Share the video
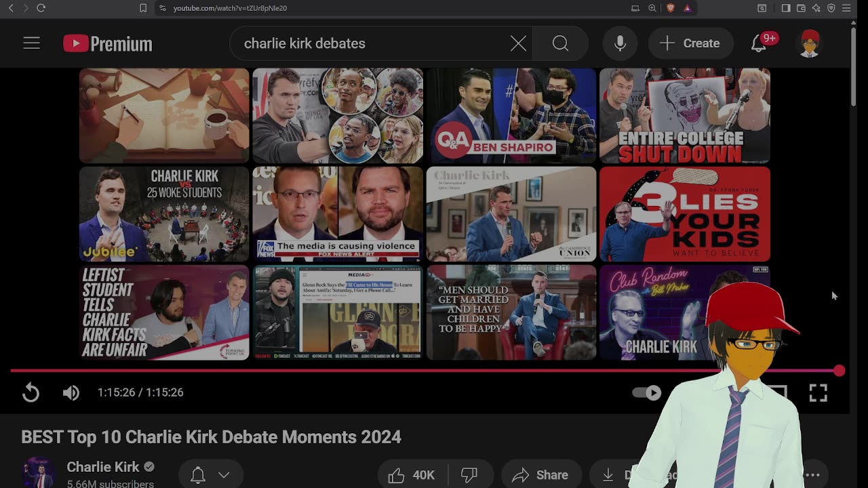The width and height of the screenshot is (868, 488). (541, 475)
